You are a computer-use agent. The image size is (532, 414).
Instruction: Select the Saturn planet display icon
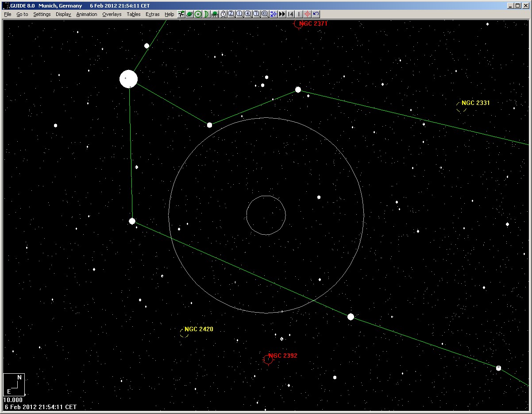[189, 14]
